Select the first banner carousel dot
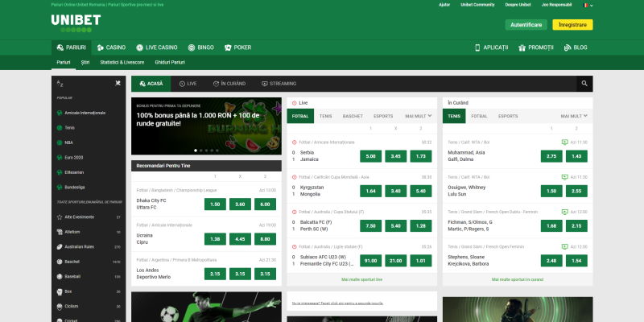 pos(196,151)
